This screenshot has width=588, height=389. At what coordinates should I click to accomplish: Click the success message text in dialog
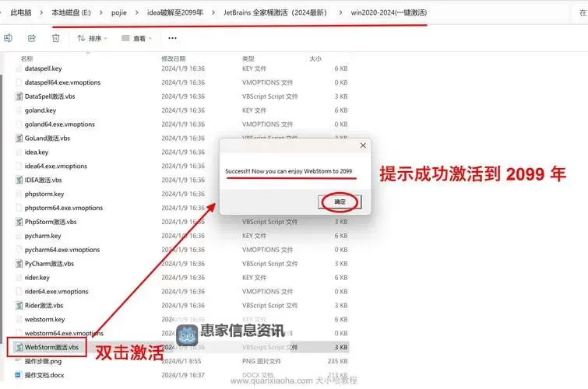(288, 171)
